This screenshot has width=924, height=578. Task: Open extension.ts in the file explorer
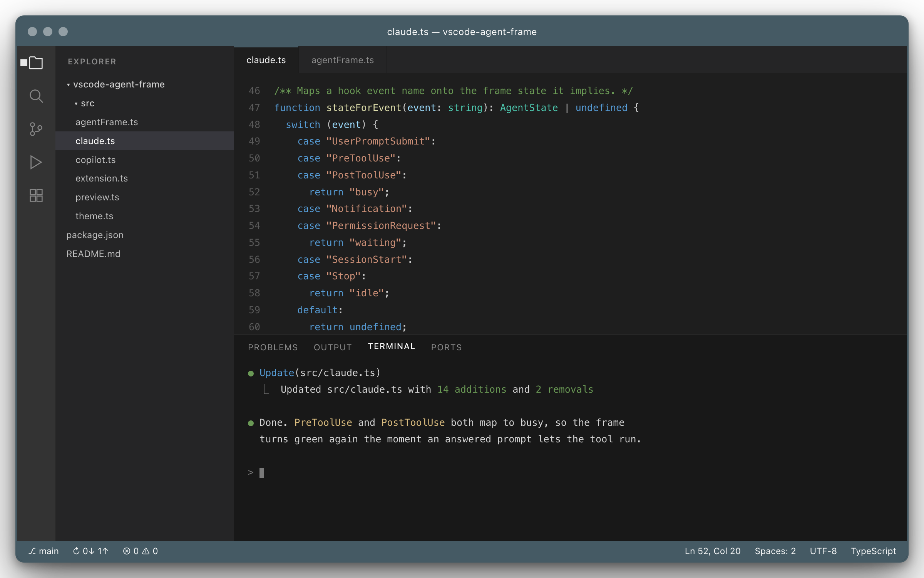tap(145, 178)
